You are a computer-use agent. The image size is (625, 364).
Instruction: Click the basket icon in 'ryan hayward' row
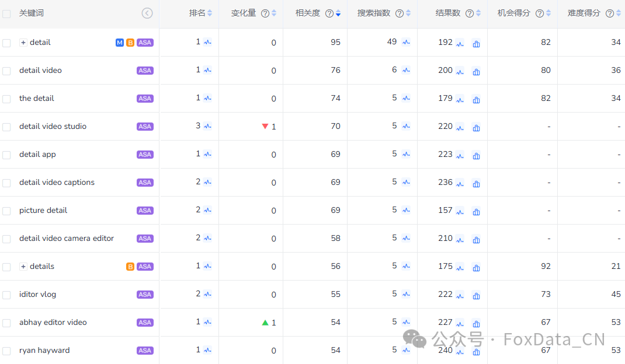click(476, 352)
